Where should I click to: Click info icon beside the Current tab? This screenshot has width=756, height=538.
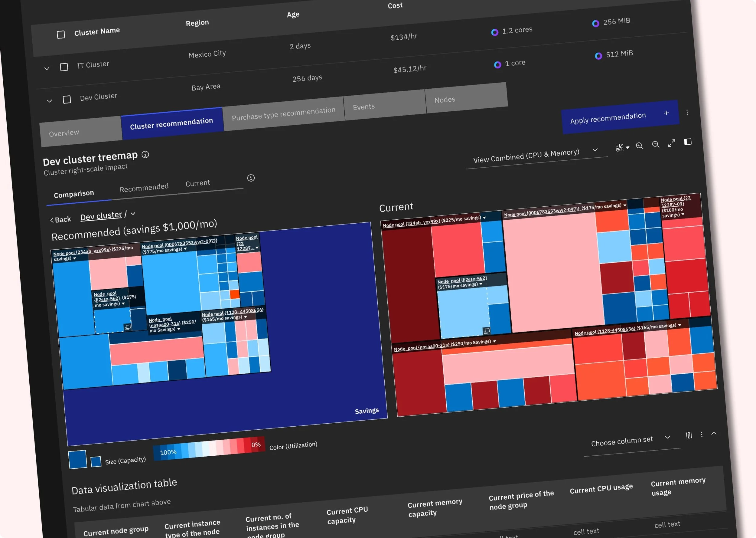(251, 178)
